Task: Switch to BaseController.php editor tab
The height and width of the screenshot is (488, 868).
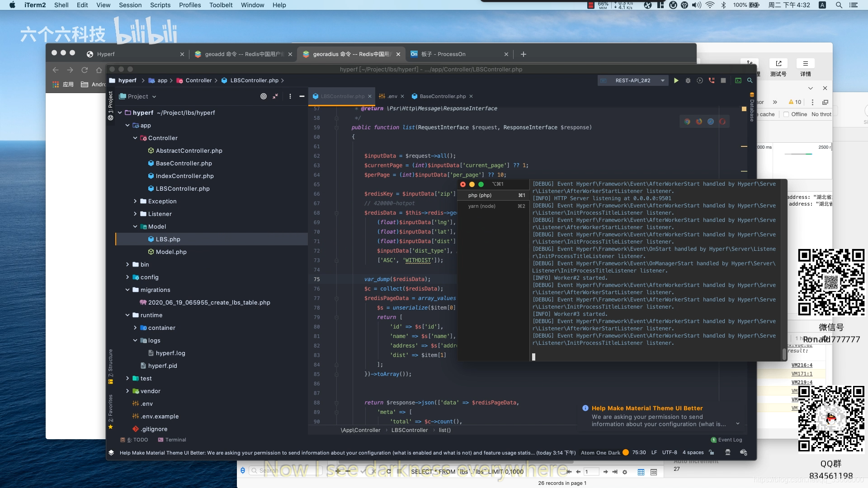Action: point(442,96)
